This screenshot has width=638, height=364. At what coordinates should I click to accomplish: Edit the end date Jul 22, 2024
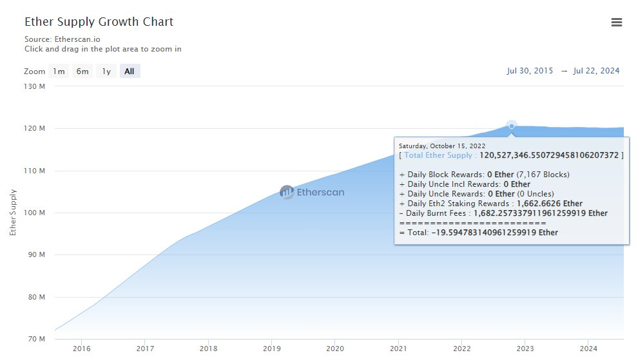pyautogui.click(x=596, y=71)
